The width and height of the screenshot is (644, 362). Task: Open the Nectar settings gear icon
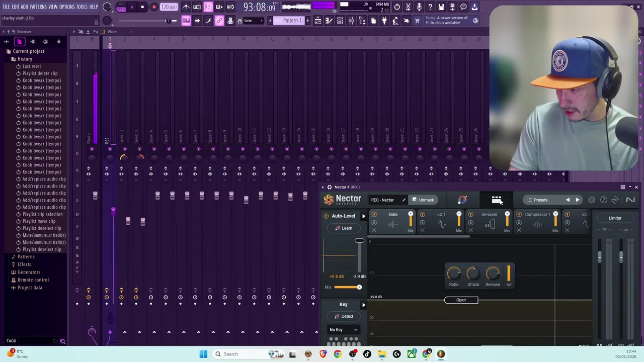pyautogui.click(x=592, y=200)
